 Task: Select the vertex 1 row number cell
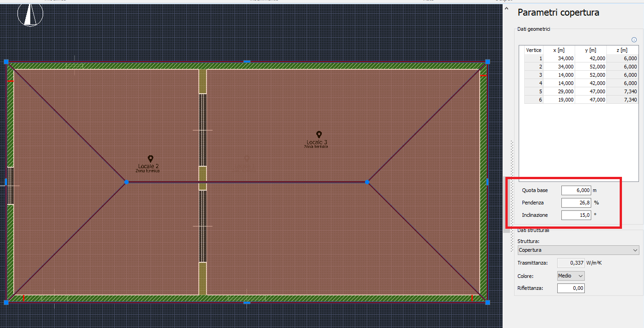534,58
